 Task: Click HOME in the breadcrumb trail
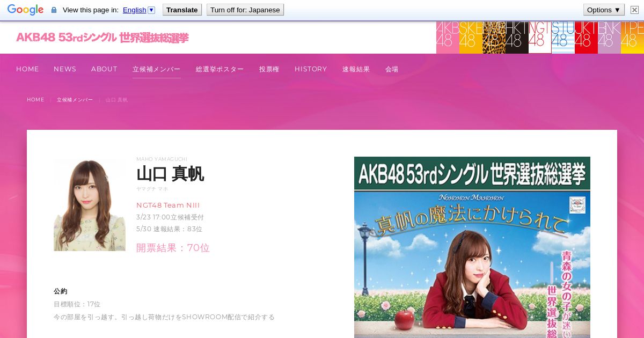(x=35, y=100)
